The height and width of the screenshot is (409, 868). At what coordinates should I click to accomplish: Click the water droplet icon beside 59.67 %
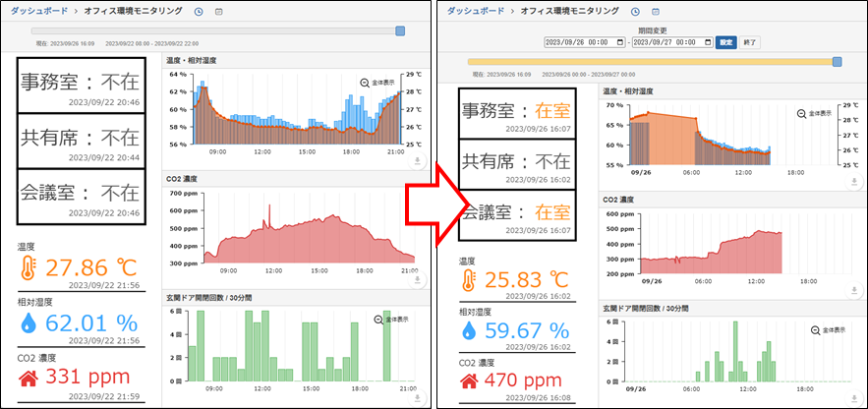click(x=470, y=330)
